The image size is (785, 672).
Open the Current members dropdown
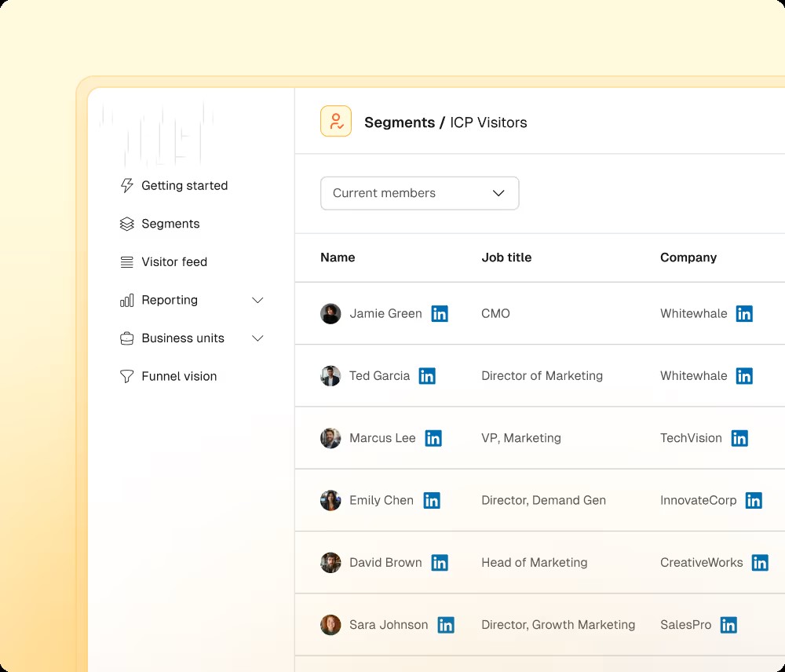[419, 193]
